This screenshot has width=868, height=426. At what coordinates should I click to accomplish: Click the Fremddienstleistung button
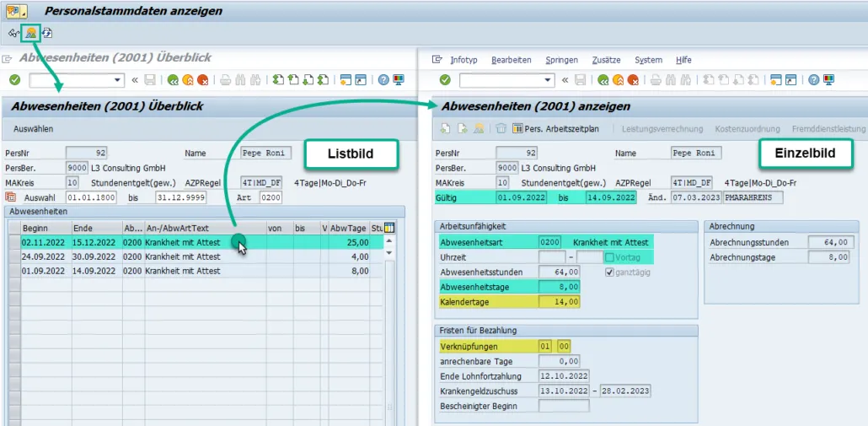point(828,129)
